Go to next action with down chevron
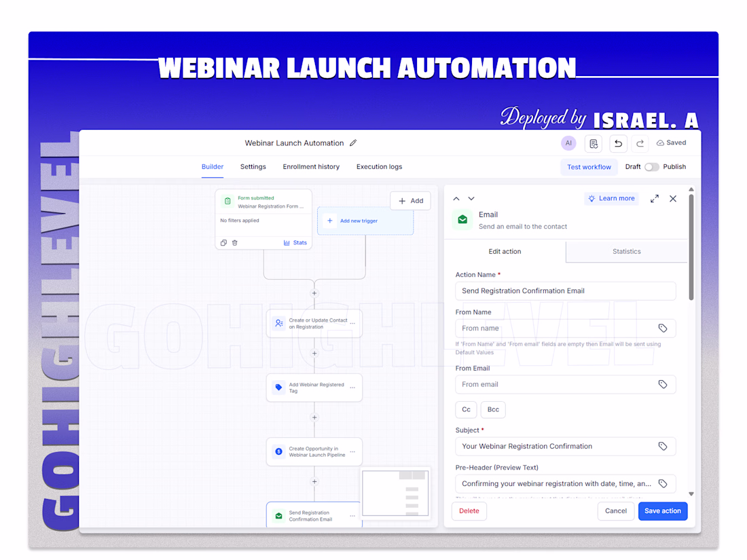The width and height of the screenshot is (747, 560). coord(471,199)
